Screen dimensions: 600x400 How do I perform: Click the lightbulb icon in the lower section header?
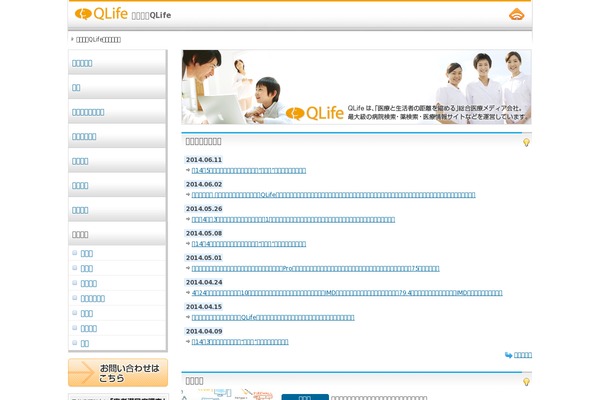click(526, 382)
